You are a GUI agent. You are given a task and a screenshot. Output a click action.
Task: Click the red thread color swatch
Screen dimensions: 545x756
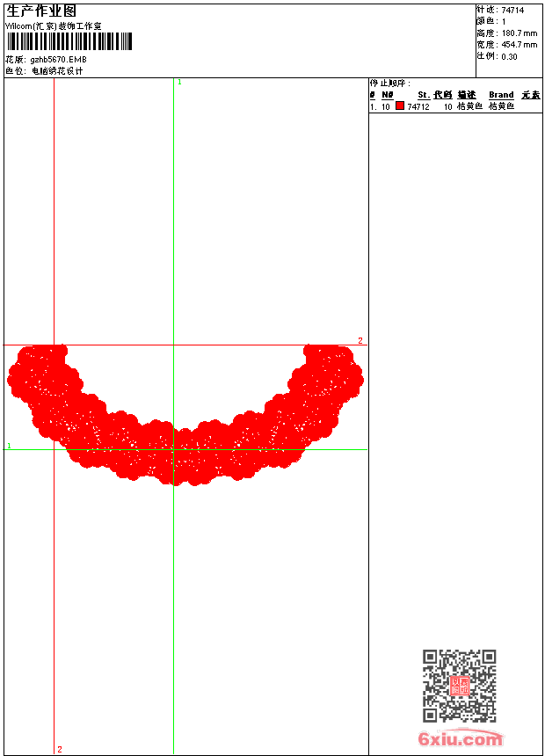400,105
